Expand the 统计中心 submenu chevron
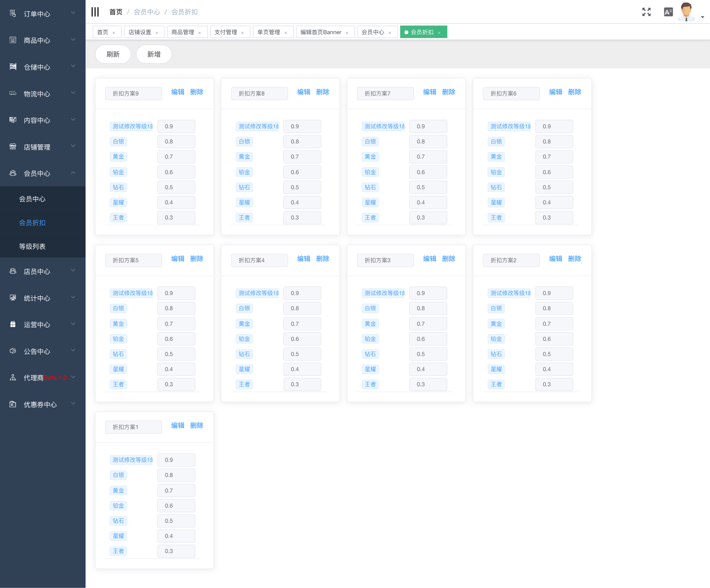The width and height of the screenshot is (710, 588). point(73,298)
